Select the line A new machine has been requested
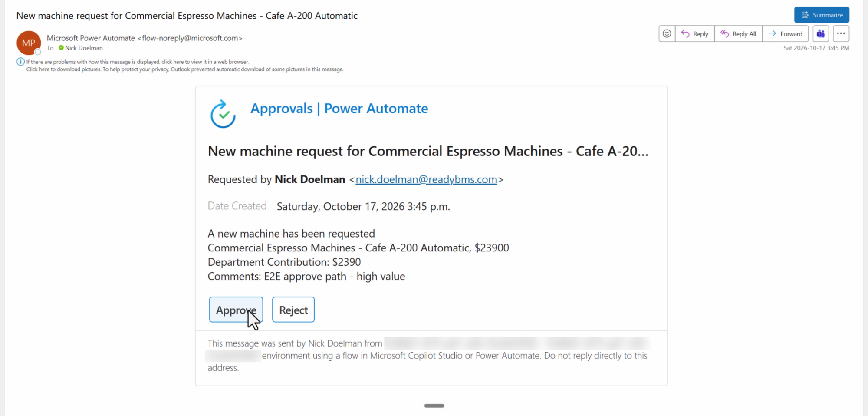This screenshot has height=416, width=868. [291, 233]
